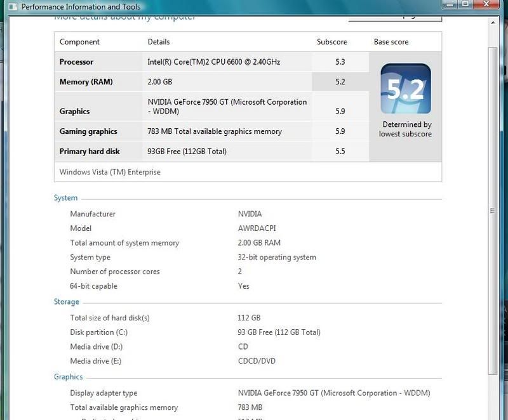
Task: Click the Primary hard disk subscore 5.5
Action: coord(340,152)
